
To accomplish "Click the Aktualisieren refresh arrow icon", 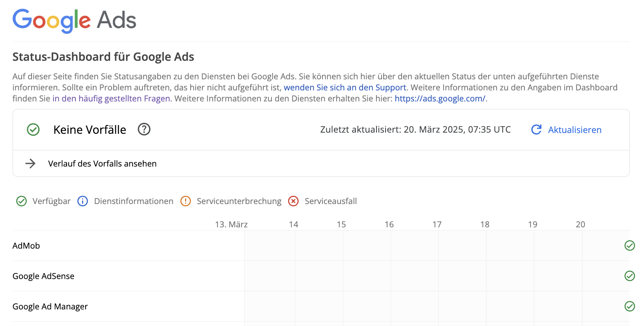I will (x=536, y=129).
